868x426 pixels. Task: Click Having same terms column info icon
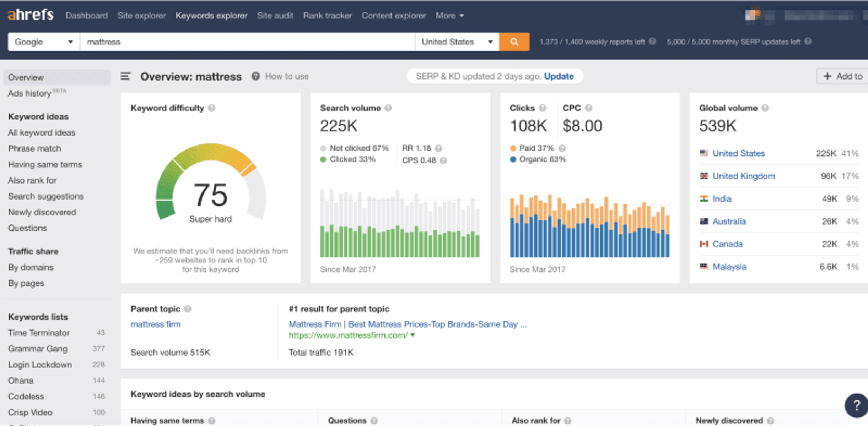pyautogui.click(x=212, y=421)
